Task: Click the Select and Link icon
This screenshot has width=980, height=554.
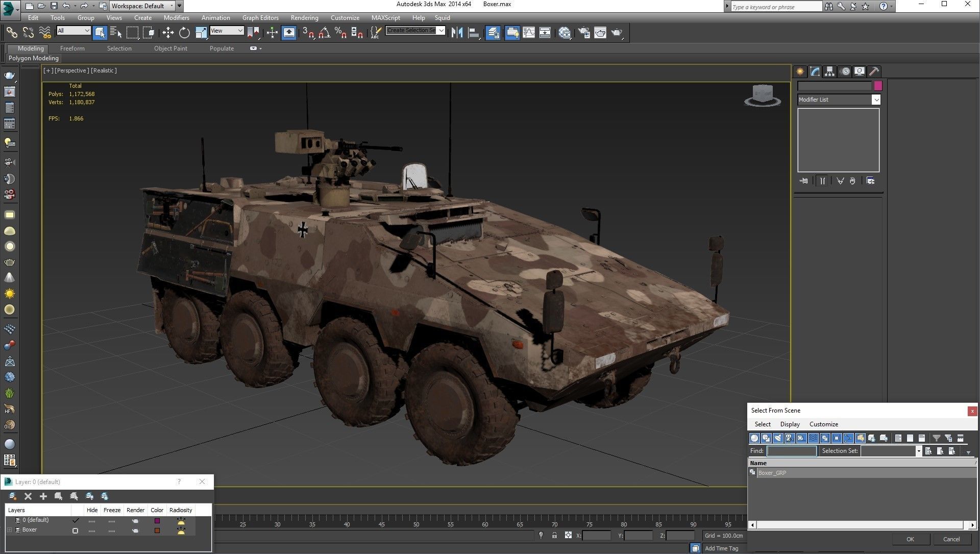Action: coord(12,33)
